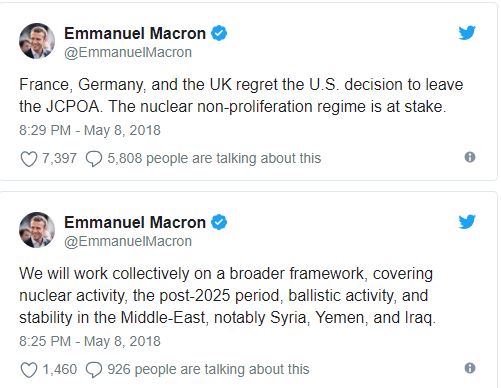
Task: Click @EmmanuelMacron handle in the second tweet
Action: (128, 241)
